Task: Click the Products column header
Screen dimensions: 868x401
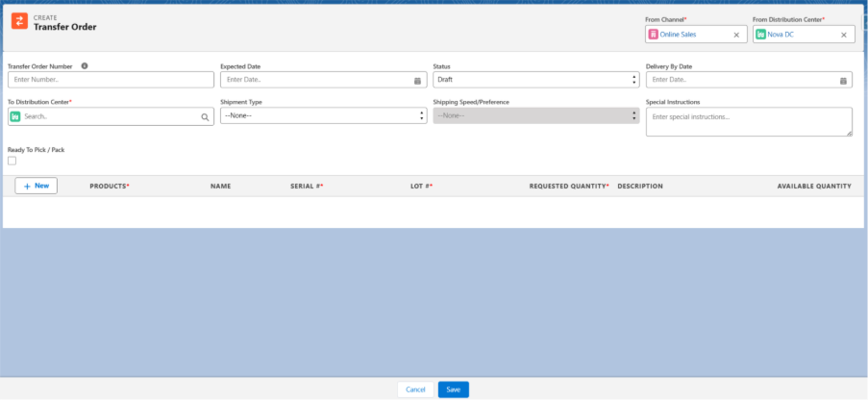Action: (109, 186)
